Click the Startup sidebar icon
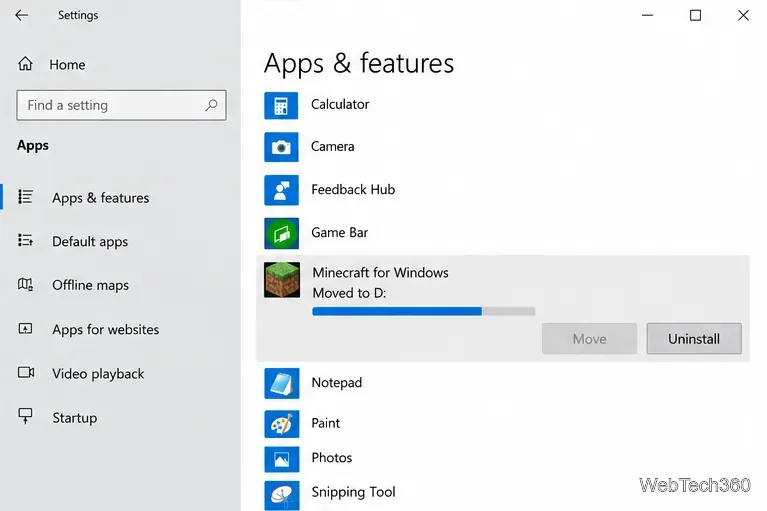The width and height of the screenshot is (767, 511). click(25, 416)
